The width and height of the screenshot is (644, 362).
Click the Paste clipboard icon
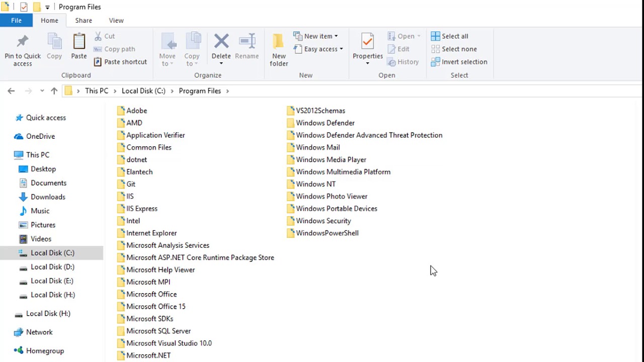tap(79, 41)
